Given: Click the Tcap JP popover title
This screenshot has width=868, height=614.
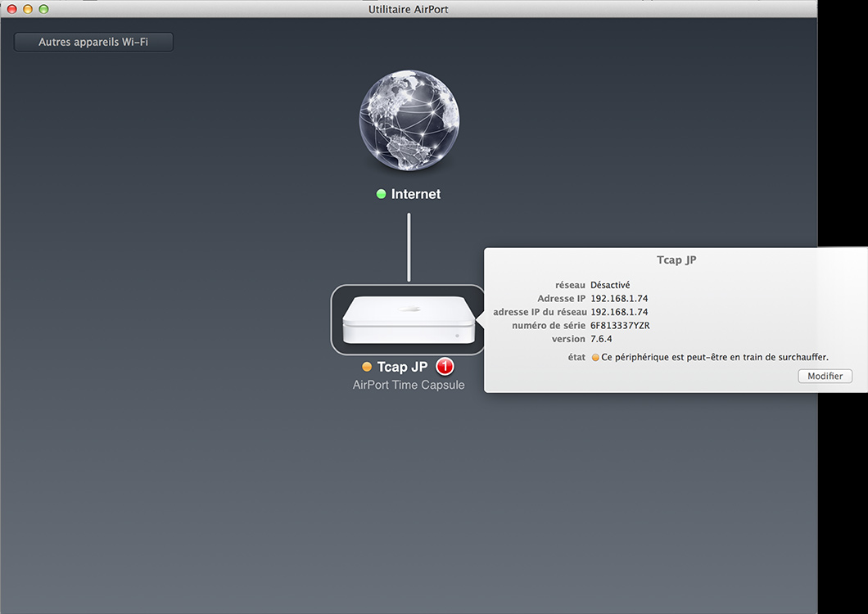Looking at the screenshot, I should (676, 260).
